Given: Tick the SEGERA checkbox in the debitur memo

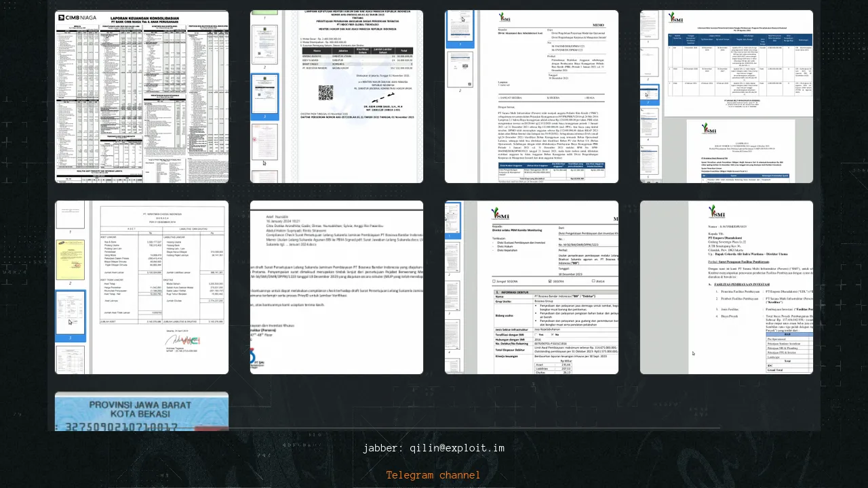Looking at the screenshot, I should (549, 281).
